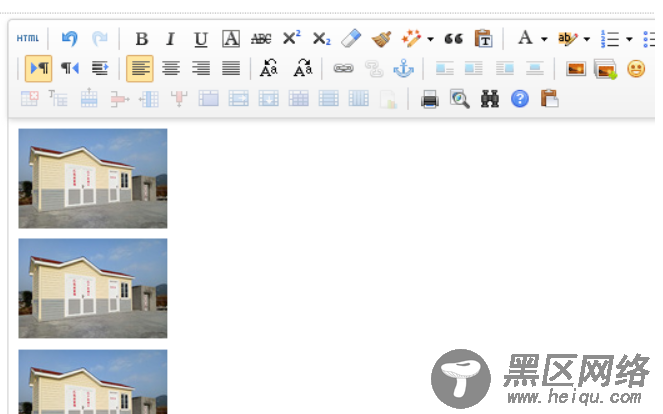
Task: Toggle italic formatting
Action: click(x=170, y=39)
